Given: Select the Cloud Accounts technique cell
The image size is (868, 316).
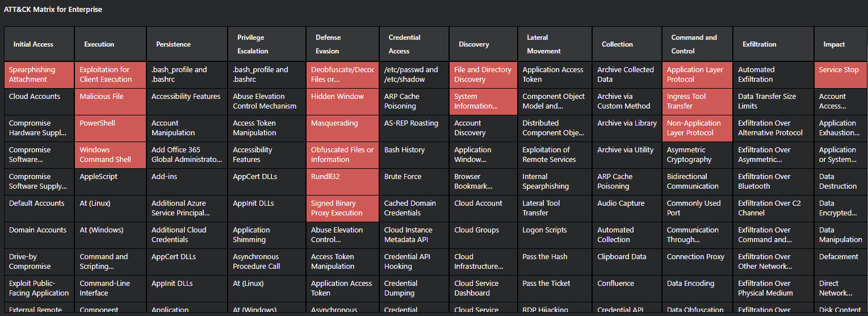Looking at the screenshot, I should click(39, 102).
